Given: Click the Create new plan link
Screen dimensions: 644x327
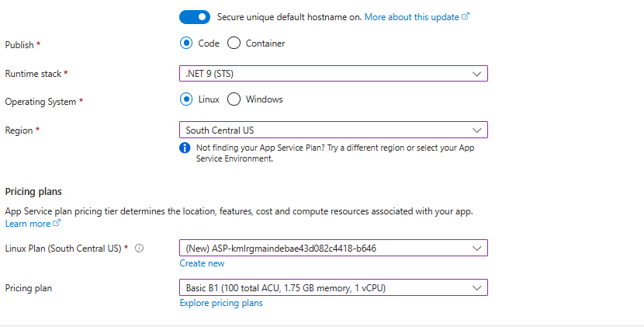Looking at the screenshot, I should (202, 263).
